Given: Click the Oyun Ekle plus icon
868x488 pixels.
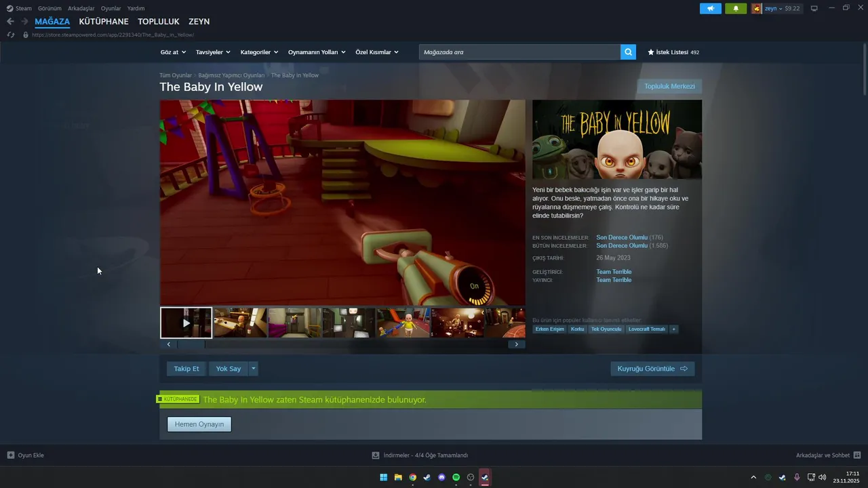Looking at the screenshot, I should [x=11, y=455].
